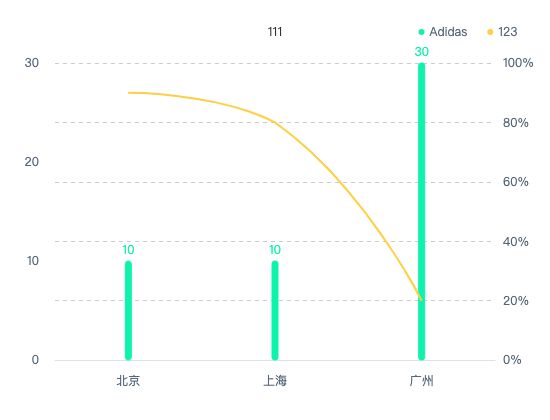Select the 上海 green bar

pyautogui.click(x=275, y=311)
